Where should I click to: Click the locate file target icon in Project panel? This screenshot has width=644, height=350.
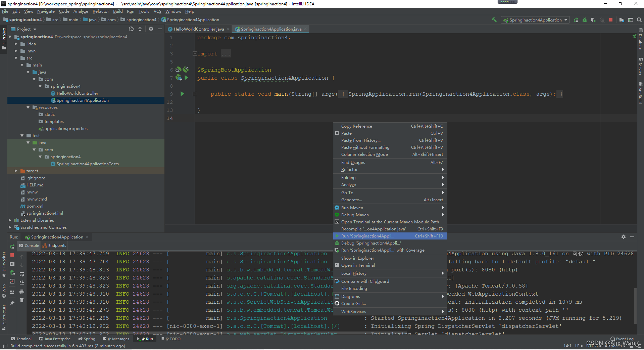[131, 29]
